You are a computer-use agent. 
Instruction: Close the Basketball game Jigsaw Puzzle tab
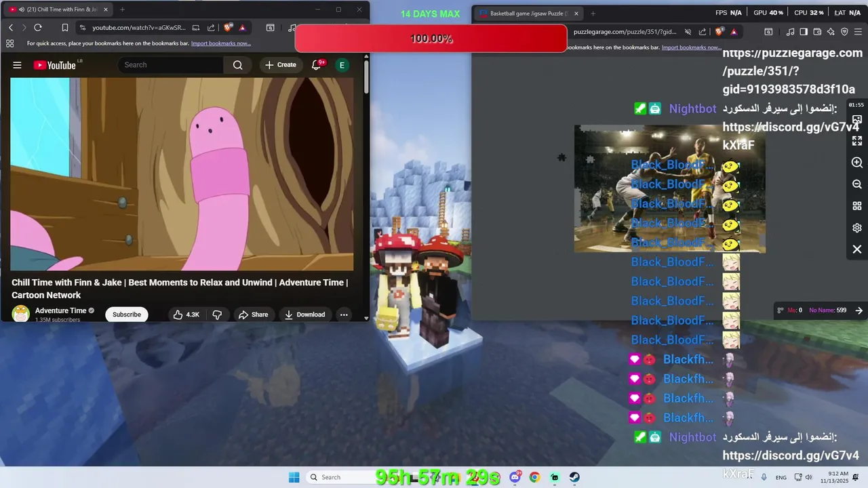[575, 14]
